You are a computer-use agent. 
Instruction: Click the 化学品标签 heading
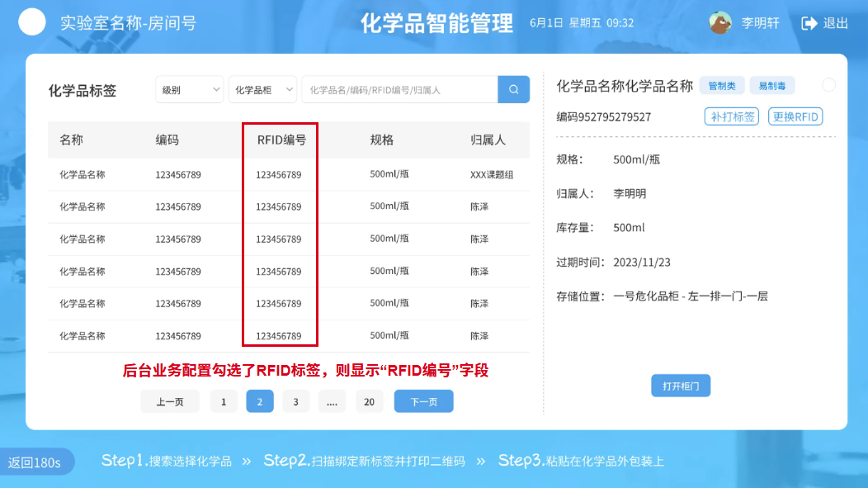[83, 91]
